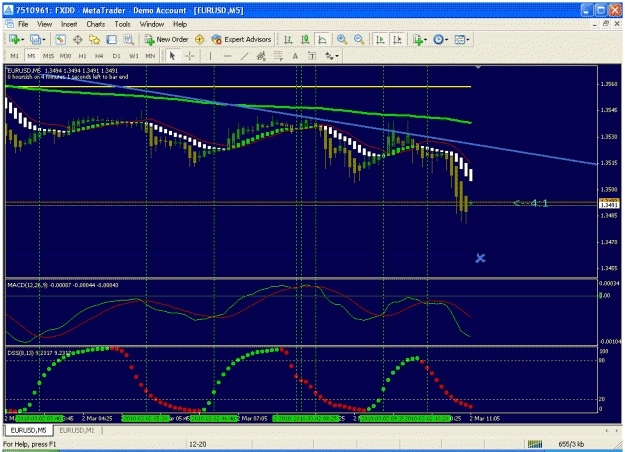Screen dimensions: 625x452
Task: Click the Templates icon
Action: coord(460,39)
